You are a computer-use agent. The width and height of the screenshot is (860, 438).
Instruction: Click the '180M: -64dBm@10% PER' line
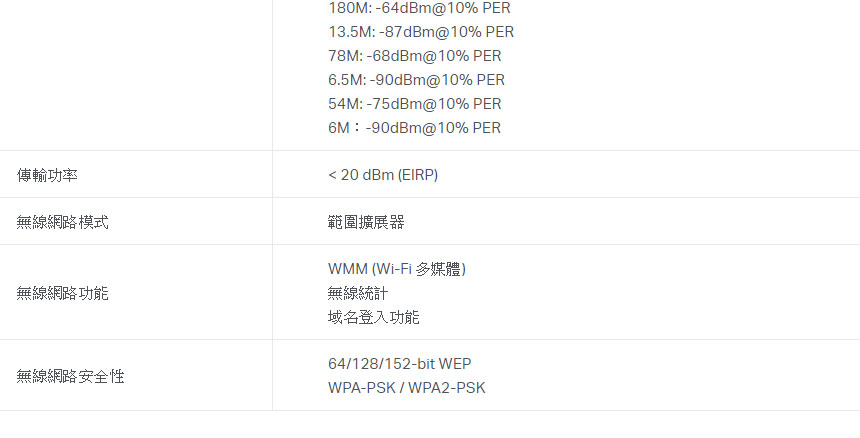[420, 8]
